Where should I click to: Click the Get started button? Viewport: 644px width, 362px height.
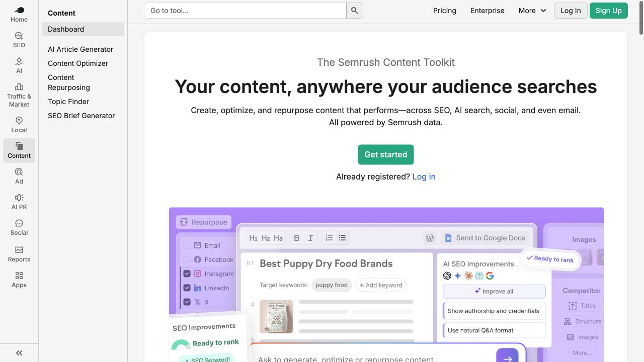(x=386, y=154)
